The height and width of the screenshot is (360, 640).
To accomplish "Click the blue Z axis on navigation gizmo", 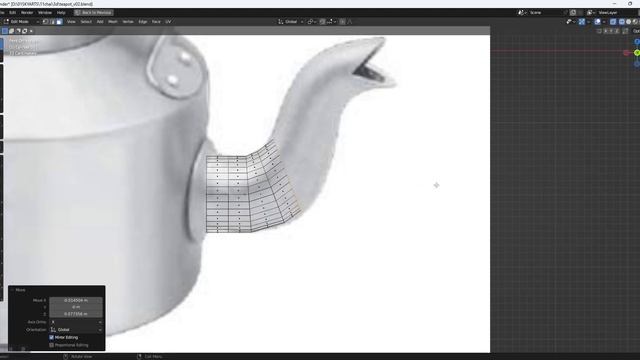I will 637,42.
